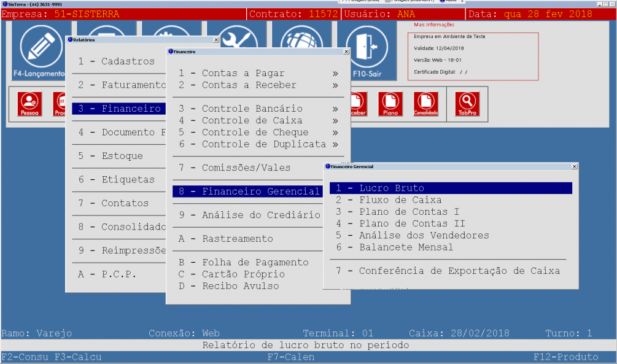The height and width of the screenshot is (364, 617).
Task: Click the F10-Sair exit door icon
Action: pyautogui.click(x=367, y=49)
